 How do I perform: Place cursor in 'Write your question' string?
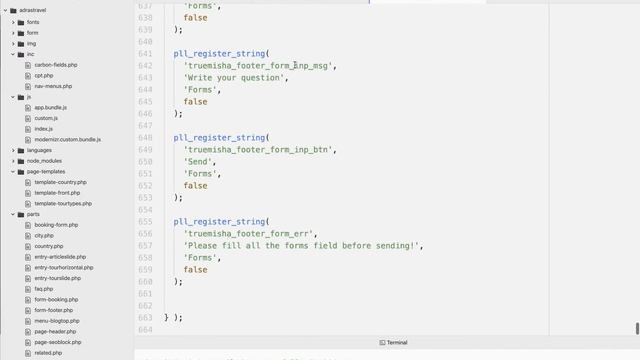click(233, 78)
